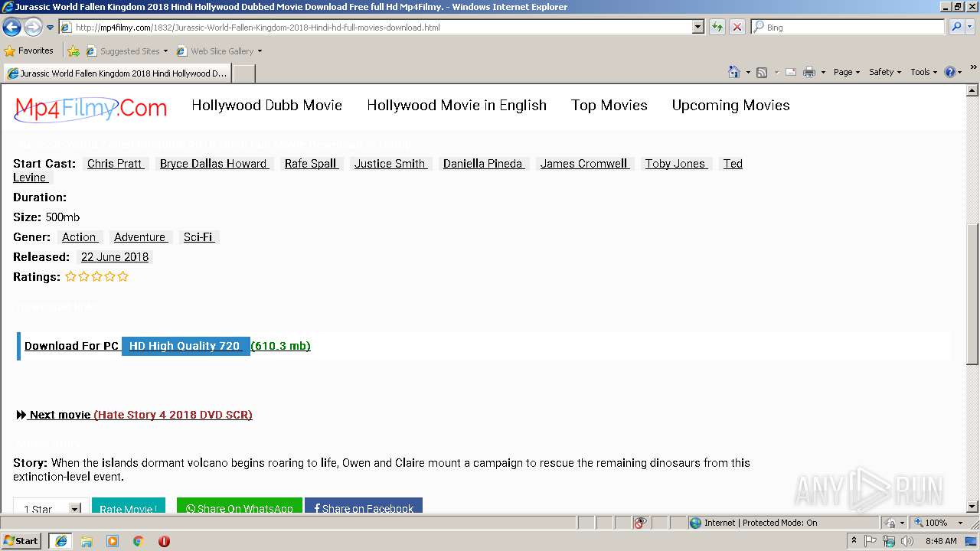Select the Adventure genre tag
The height and width of the screenshot is (551, 980).
pyautogui.click(x=140, y=237)
